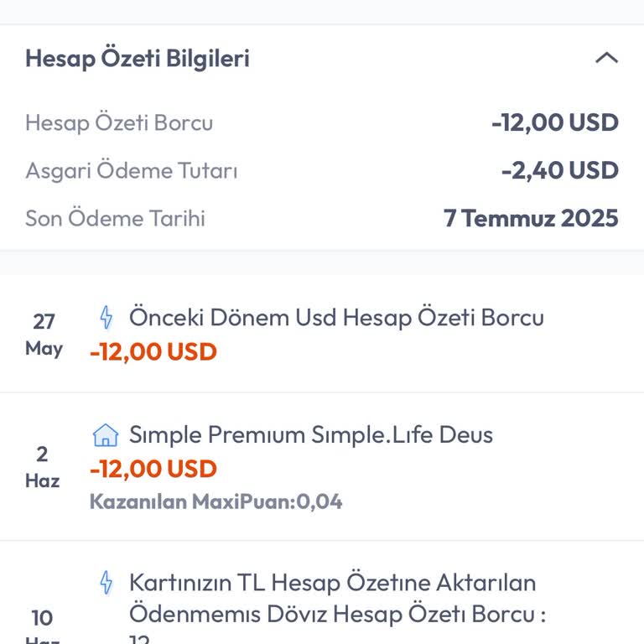
Task: Tap the Hesap Özeti Bilgileri header title
Action: pos(138,59)
